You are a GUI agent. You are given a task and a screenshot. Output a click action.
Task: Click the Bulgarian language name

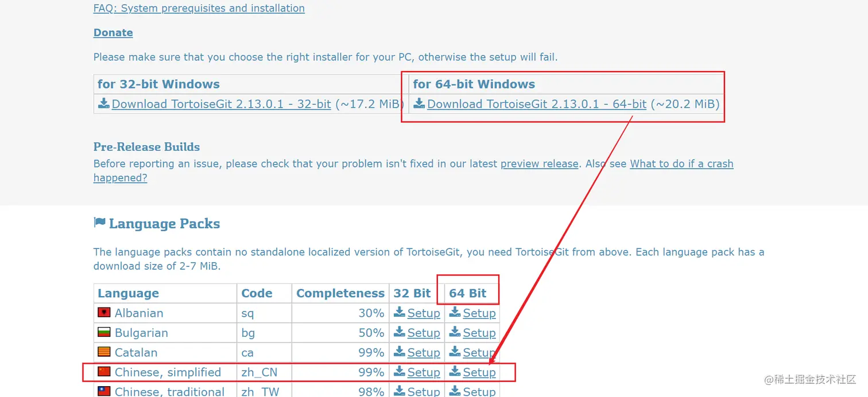tap(141, 333)
